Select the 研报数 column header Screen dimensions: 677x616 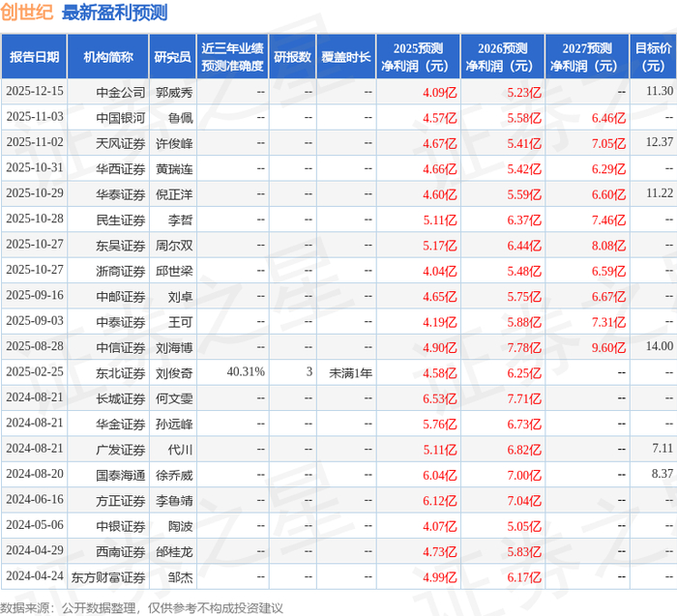tap(293, 56)
